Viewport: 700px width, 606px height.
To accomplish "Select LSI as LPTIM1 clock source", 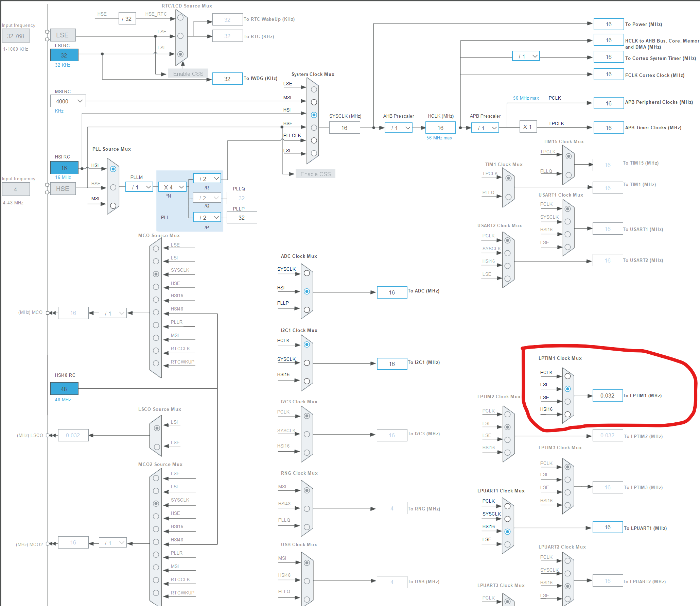I will point(567,389).
